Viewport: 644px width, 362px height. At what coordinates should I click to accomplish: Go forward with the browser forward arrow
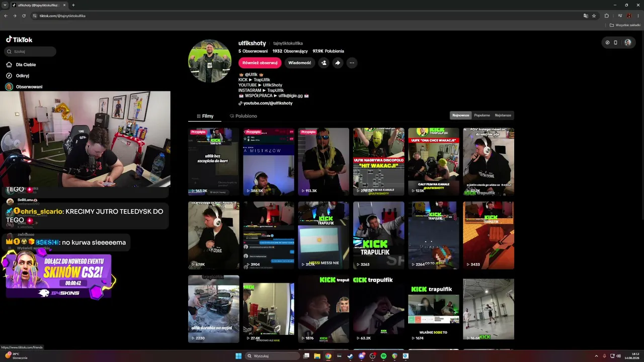[x=15, y=16]
